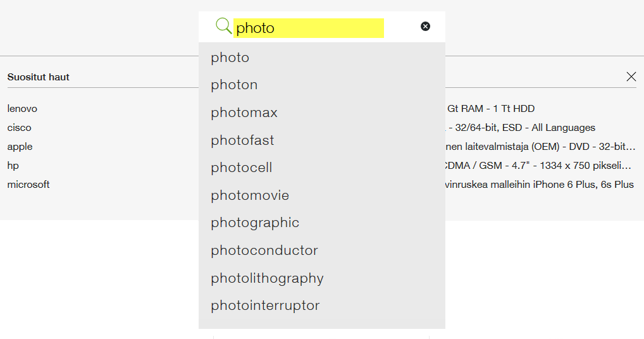644x339 pixels.
Task: Click into the search field containing 'photo'
Action: [309, 28]
